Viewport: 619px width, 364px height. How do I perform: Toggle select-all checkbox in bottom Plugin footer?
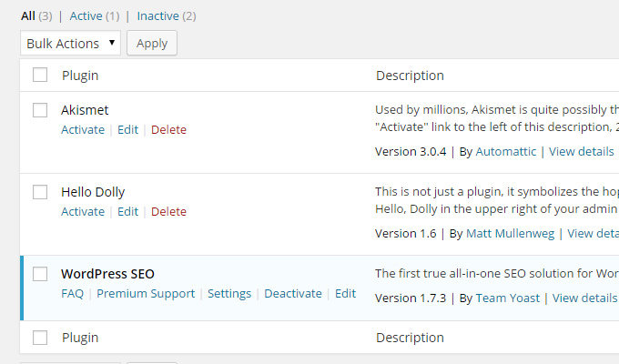(40, 338)
